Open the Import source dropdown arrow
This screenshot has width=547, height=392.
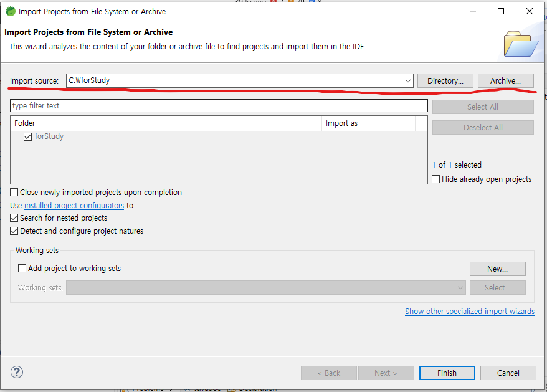pos(408,80)
